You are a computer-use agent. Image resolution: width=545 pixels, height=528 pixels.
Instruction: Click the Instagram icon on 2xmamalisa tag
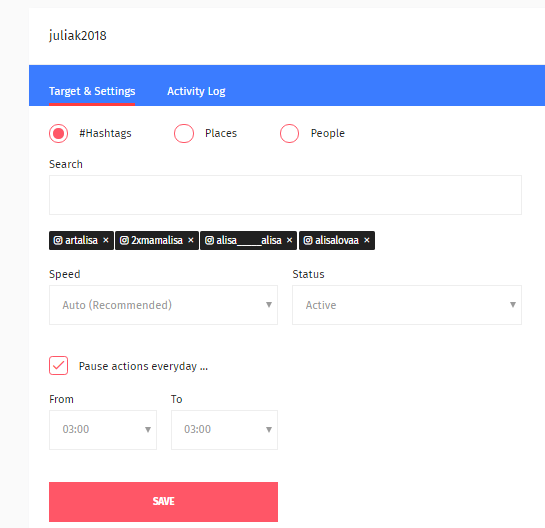point(124,240)
